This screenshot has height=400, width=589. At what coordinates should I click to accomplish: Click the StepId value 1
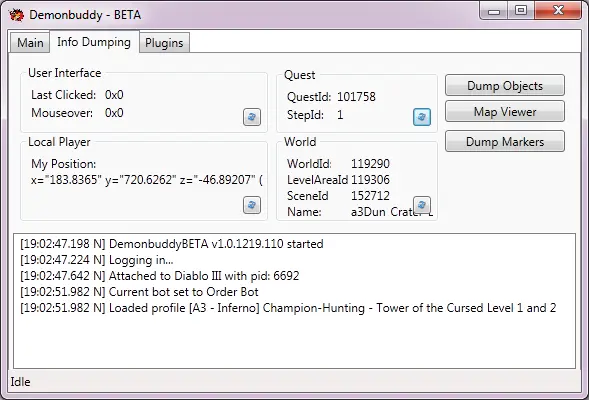pos(340,115)
